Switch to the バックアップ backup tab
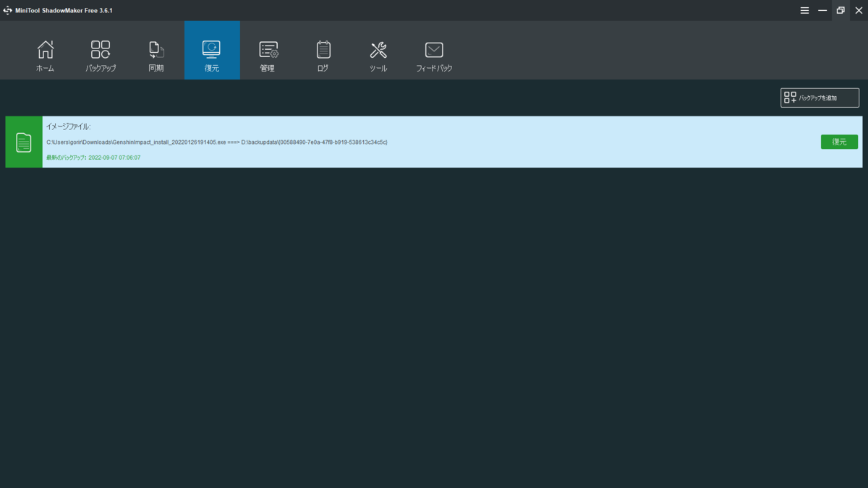The image size is (868, 488). pos(101,51)
